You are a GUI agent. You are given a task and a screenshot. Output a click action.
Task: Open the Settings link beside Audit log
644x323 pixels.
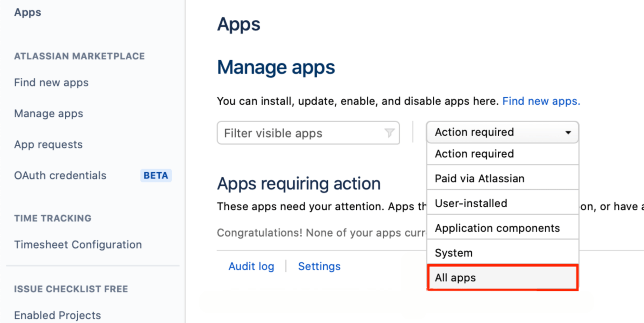pos(319,266)
